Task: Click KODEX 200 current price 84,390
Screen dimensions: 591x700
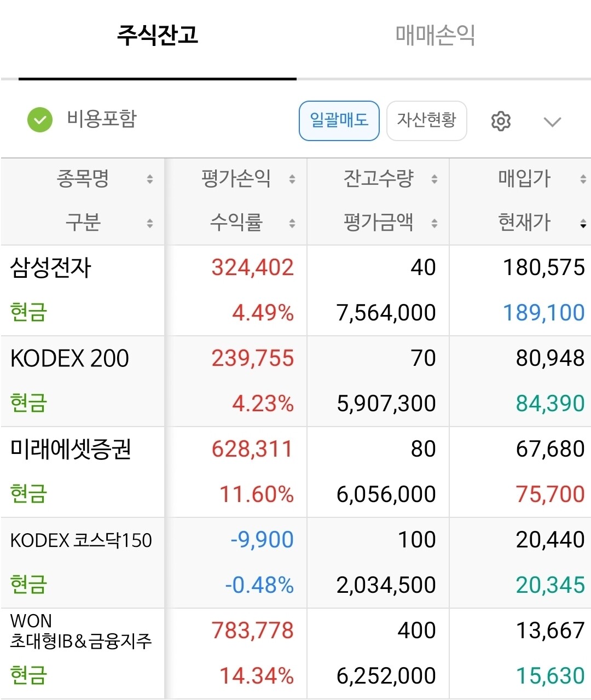Action: click(x=551, y=404)
